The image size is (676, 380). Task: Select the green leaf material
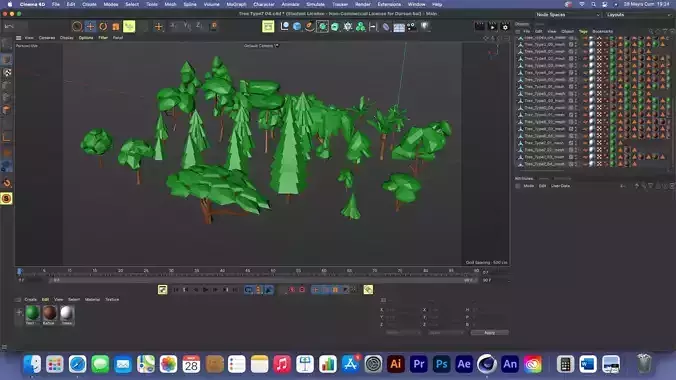coord(32,313)
